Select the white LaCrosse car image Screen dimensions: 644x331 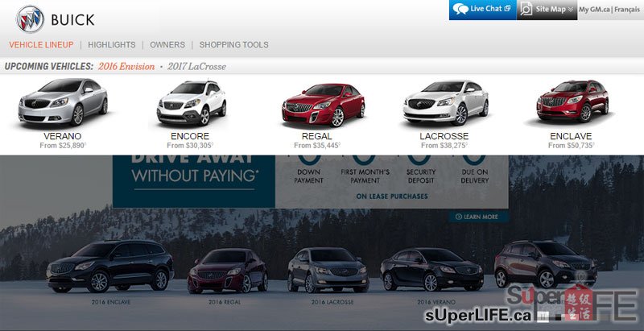click(446, 103)
